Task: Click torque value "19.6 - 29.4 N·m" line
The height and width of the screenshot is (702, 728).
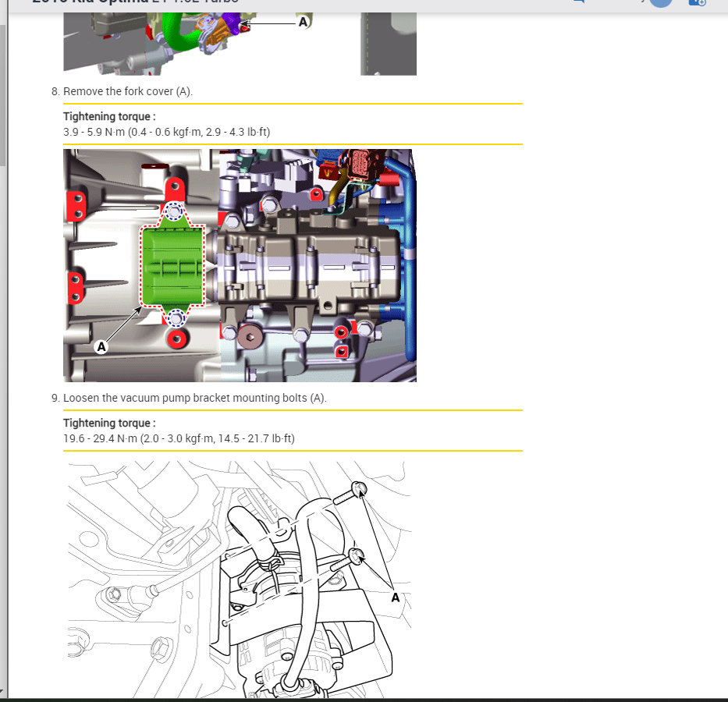Action: click(179, 438)
